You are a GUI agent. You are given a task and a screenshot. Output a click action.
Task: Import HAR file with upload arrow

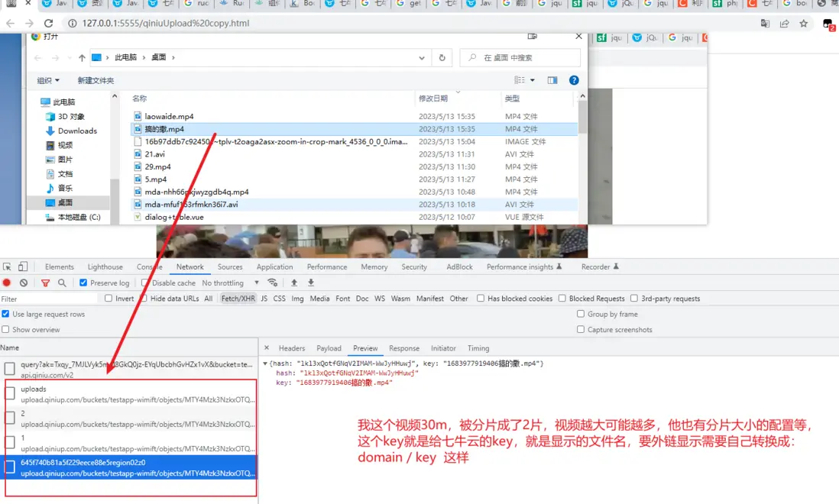coord(293,283)
